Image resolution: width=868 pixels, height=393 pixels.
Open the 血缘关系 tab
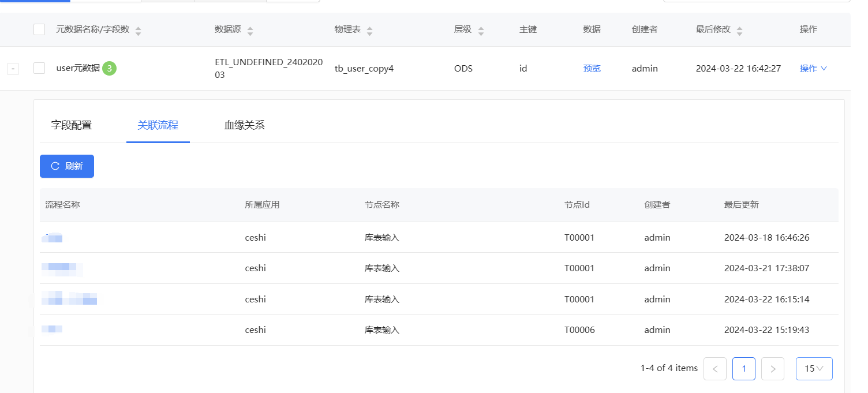[x=245, y=125]
